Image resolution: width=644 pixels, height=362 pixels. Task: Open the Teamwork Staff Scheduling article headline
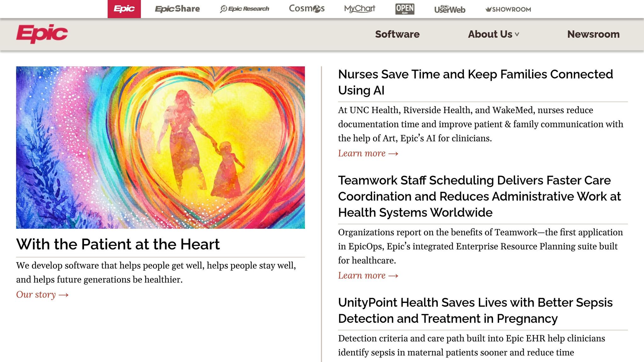pos(480,196)
